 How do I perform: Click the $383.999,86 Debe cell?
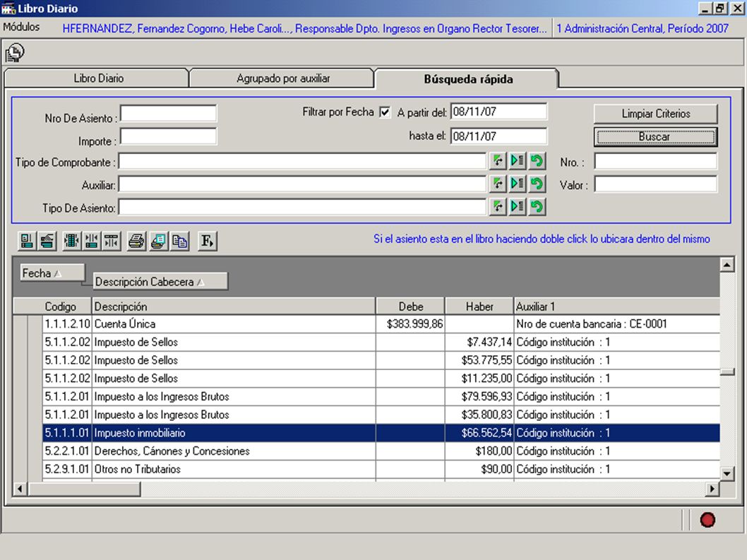pyautogui.click(x=411, y=324)
